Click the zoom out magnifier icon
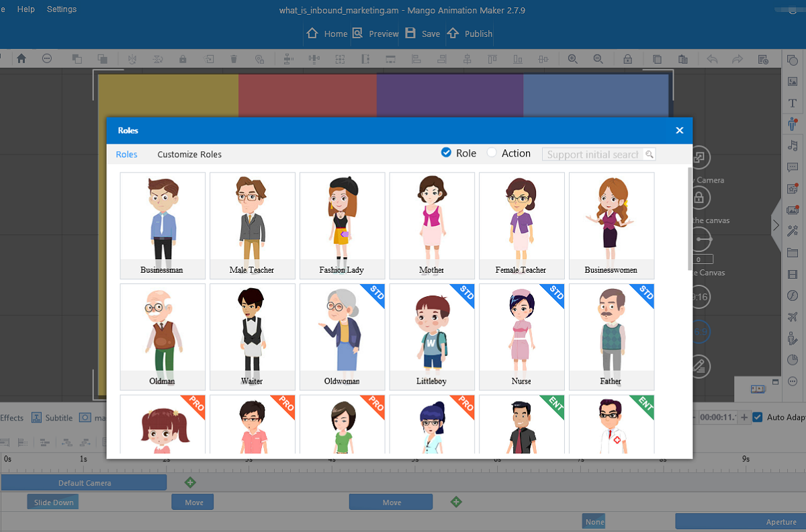806x532 pixels. (598, 58)
